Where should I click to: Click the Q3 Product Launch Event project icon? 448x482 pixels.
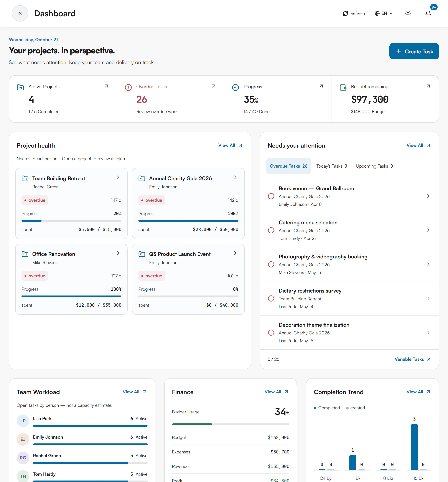point(142,254)
